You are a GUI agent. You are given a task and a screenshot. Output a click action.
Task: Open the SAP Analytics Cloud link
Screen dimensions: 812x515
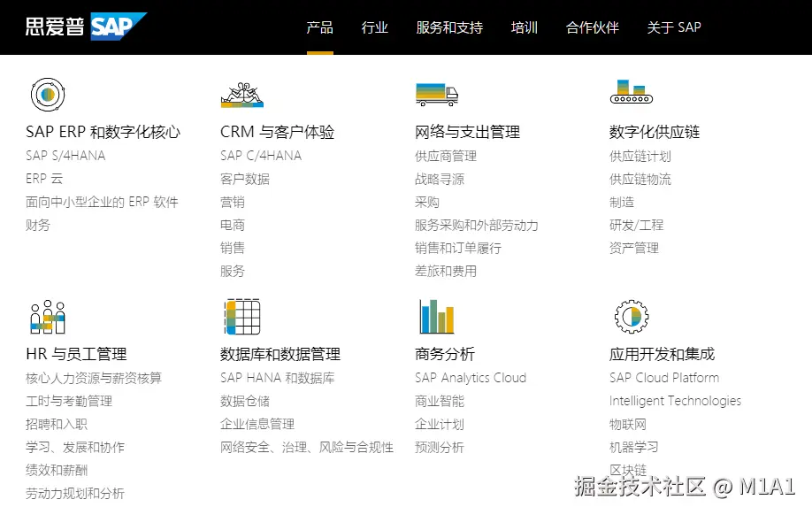(x=471, y=378)
